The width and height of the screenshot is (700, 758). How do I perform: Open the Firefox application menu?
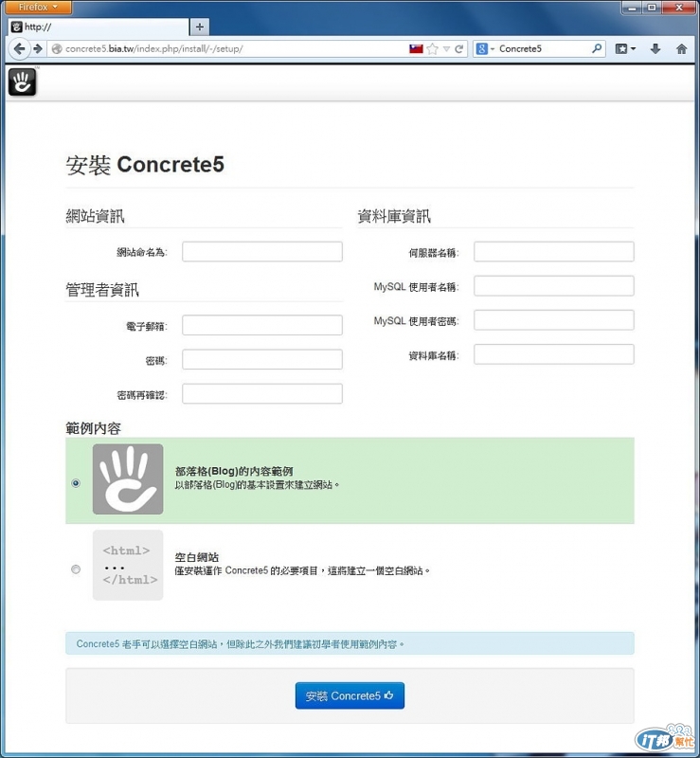(38, 7)
